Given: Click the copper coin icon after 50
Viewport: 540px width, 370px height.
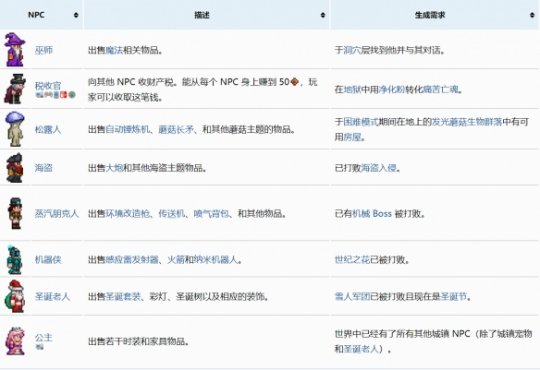Looking at the screenshot, I should (294, 82).
